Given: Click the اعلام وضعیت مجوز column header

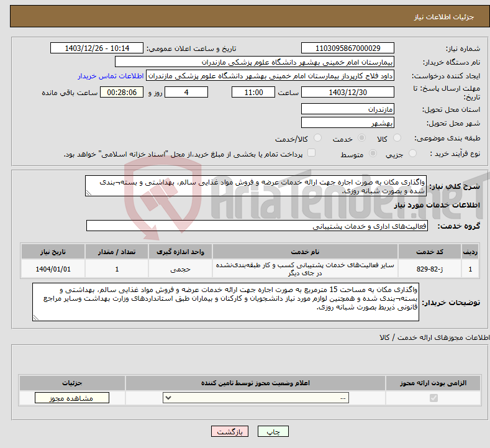Looking at the screenshot, I should tap(255, 383).
